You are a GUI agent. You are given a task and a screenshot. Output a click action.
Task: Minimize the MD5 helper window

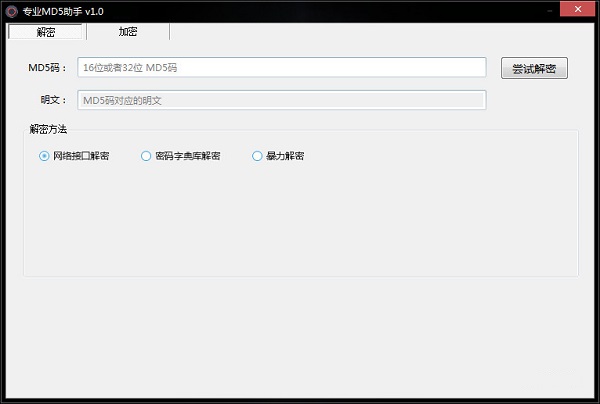tap(549, 11)
